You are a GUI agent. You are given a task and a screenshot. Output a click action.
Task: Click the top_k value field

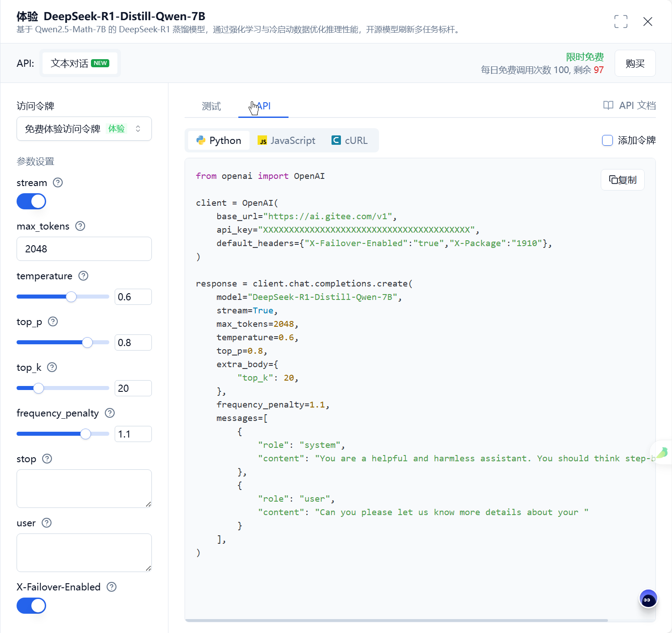(133, 388)
